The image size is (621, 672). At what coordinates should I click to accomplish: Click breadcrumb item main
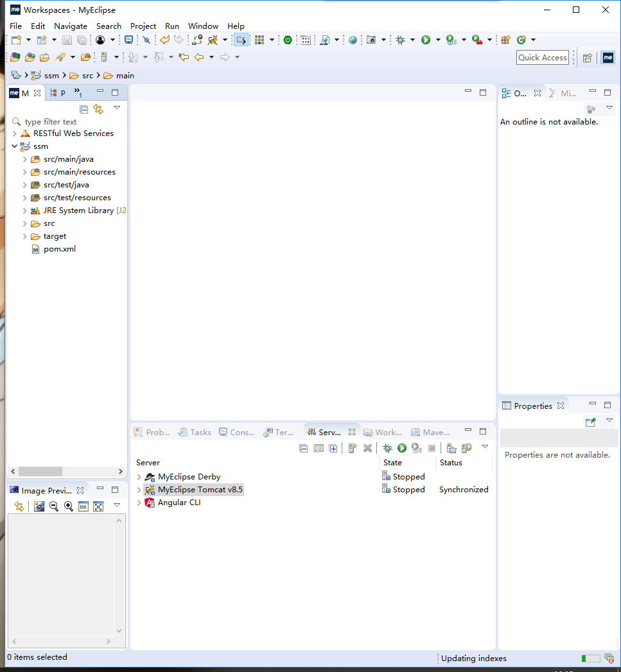(x=119, y=76)
